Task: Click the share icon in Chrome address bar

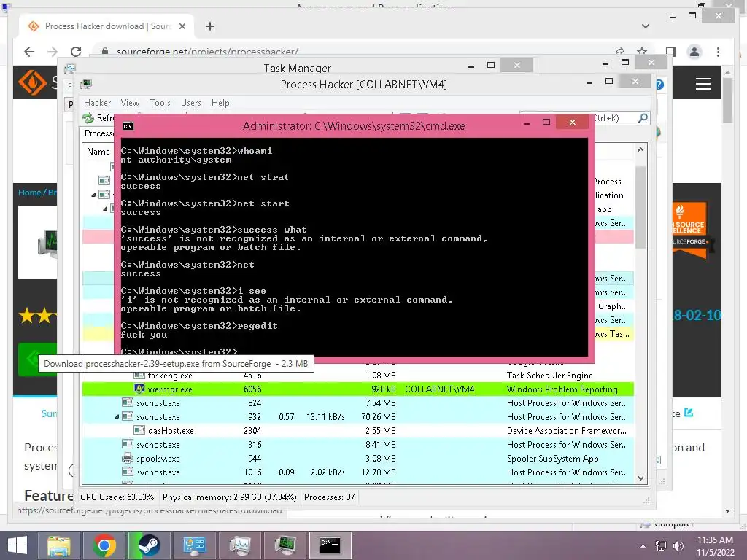Action: tap(619, 52)
